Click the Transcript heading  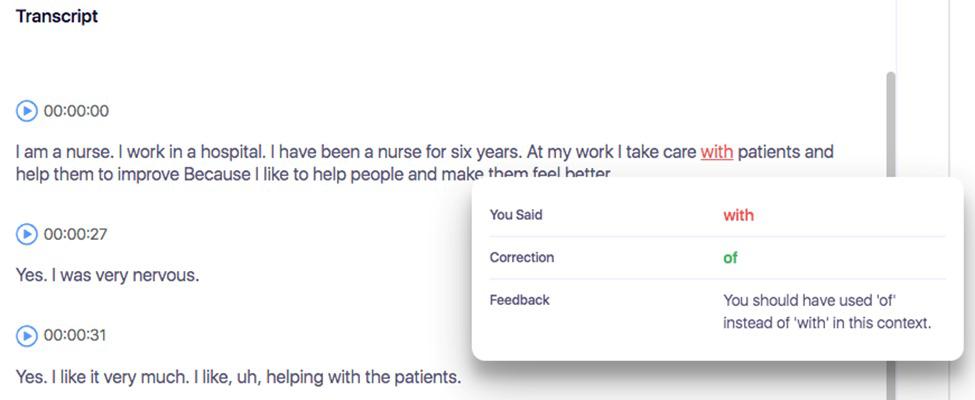57,16
